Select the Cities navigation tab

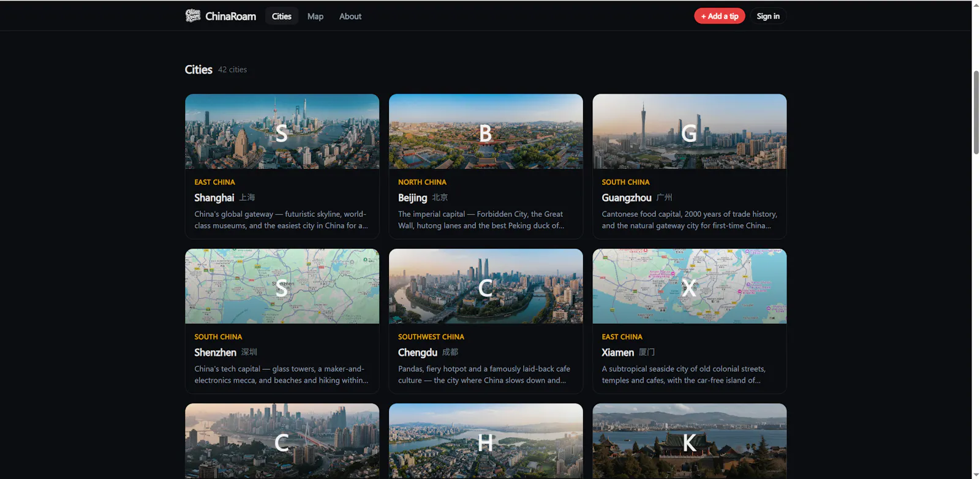282,17
